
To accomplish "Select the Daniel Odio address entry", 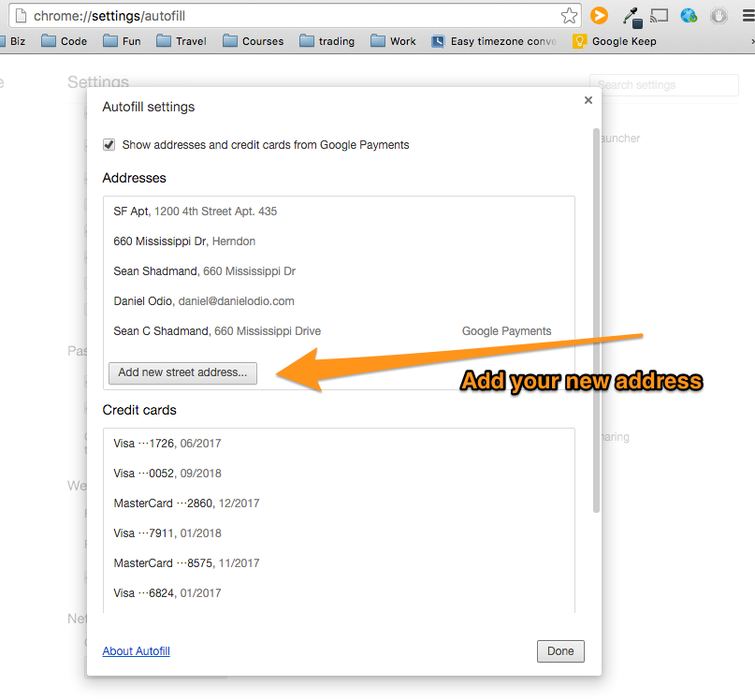I will tap(204, 301).
